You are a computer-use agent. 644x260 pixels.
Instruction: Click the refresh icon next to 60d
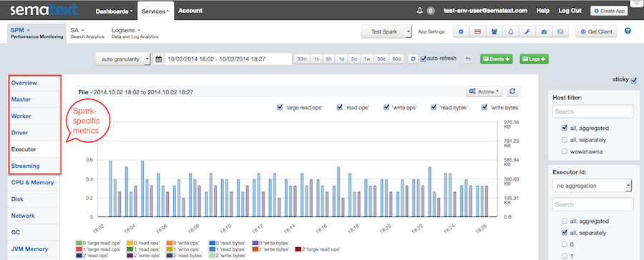point(413,59)
